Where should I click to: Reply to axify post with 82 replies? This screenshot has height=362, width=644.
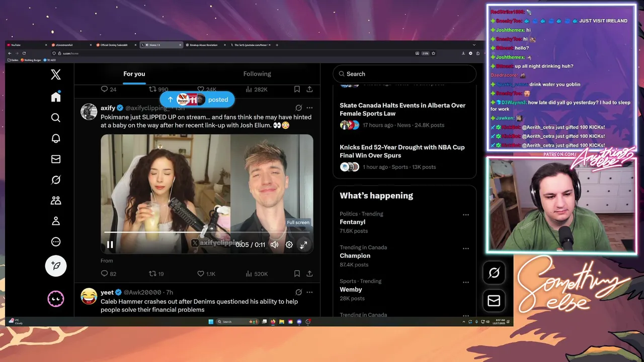[x=109, y=274]
